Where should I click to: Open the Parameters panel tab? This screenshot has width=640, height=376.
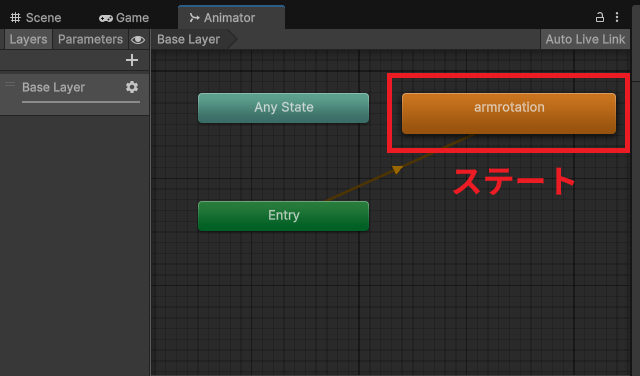90,39
